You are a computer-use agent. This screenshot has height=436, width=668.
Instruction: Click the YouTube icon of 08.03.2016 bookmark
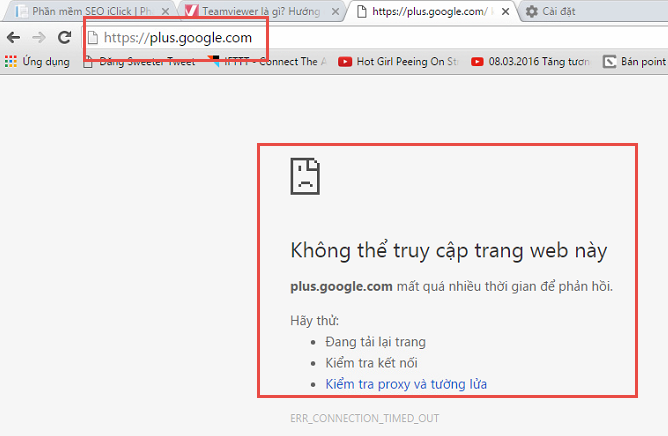click(477, 62)
